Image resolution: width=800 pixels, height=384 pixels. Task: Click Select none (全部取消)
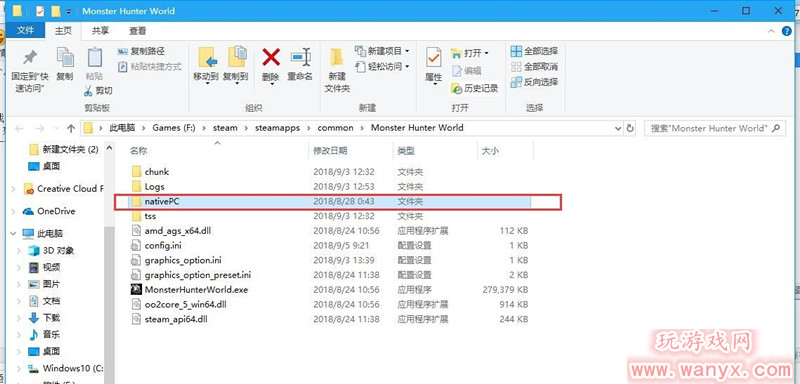click(534, 66)
